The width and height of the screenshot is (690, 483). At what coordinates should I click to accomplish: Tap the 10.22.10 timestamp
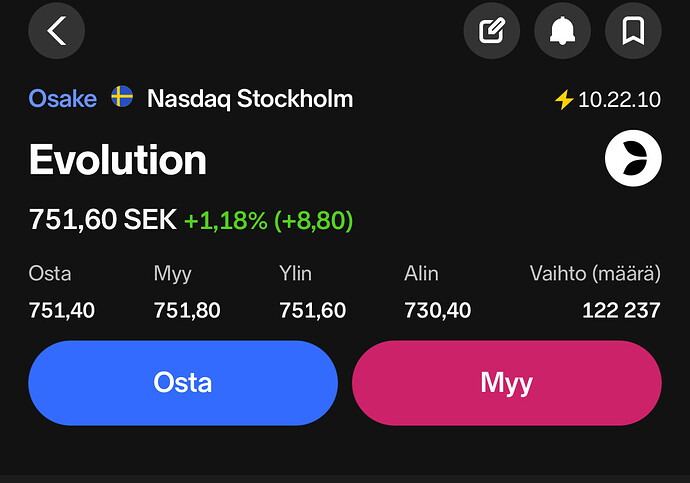(x=619, y=100)
